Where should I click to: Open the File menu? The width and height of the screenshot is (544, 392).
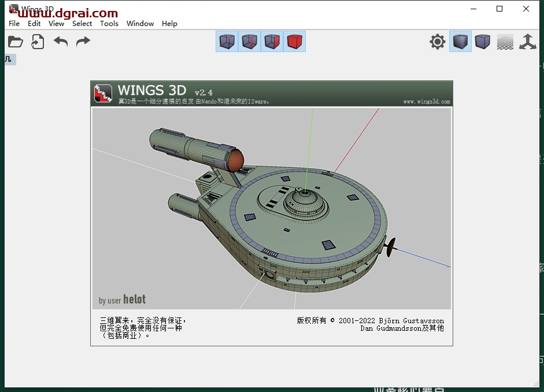[14, 24]
